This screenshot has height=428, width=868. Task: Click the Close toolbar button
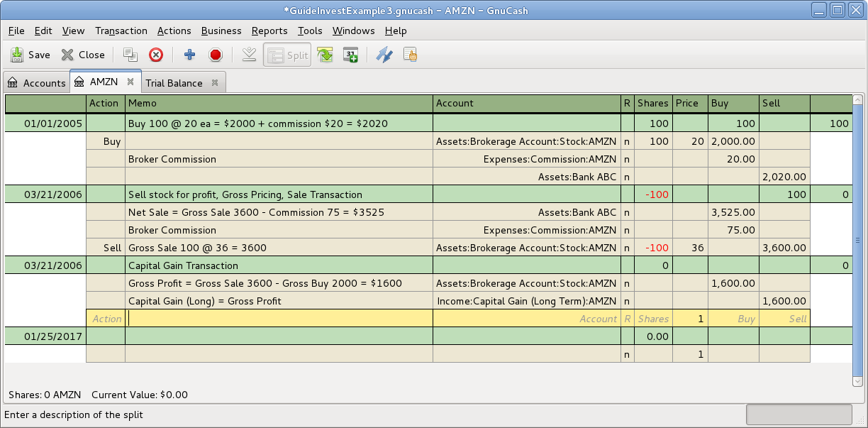coord(83,55)
